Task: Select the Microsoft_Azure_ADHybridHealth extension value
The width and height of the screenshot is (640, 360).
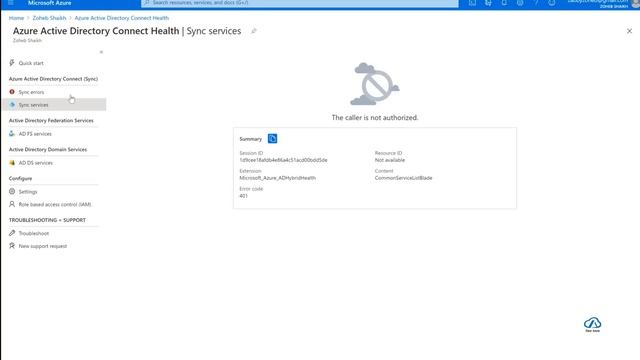Action: point(278,178)
